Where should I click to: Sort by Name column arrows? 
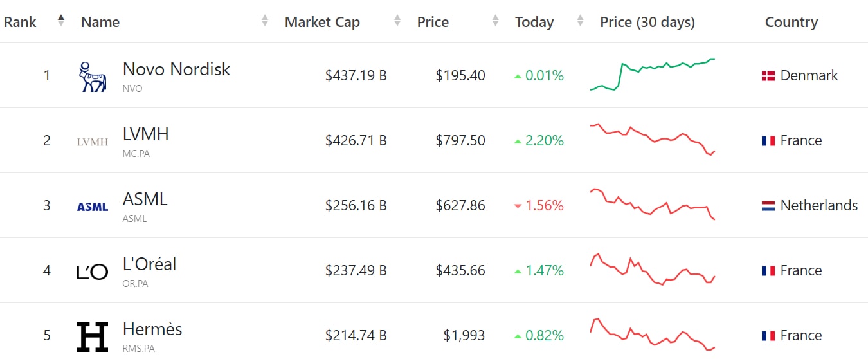tap(265, 21)
